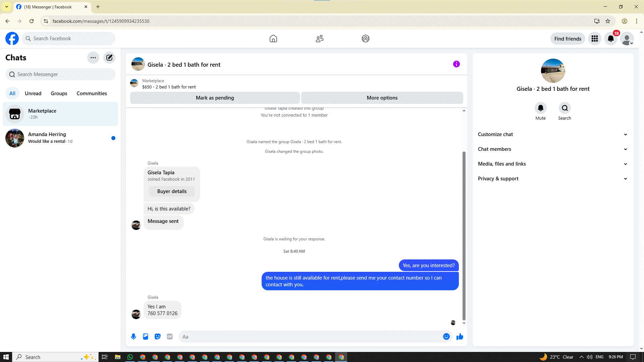Screen dimensions: 644x362
Task: Select the All chats filter
Action: click(x=12, y=94)
